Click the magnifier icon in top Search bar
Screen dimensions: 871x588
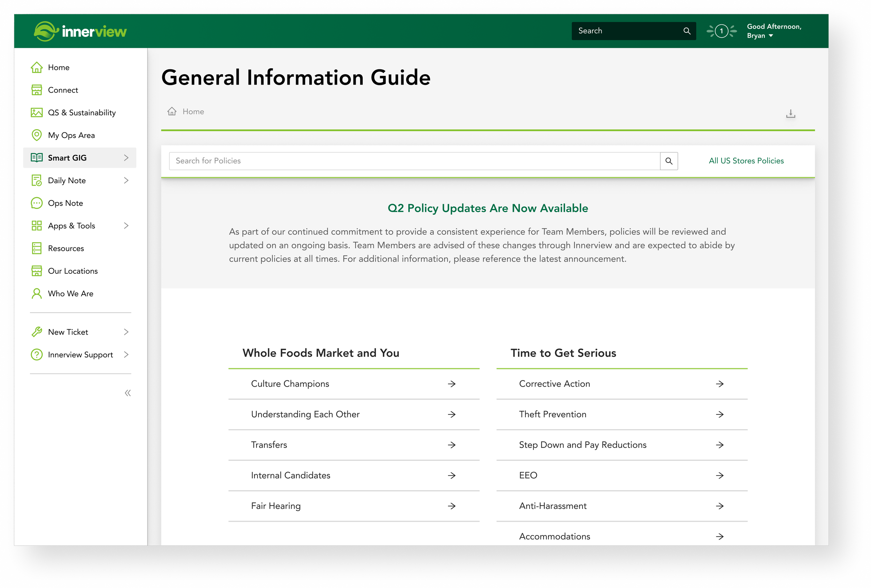[x=687, y=31]
